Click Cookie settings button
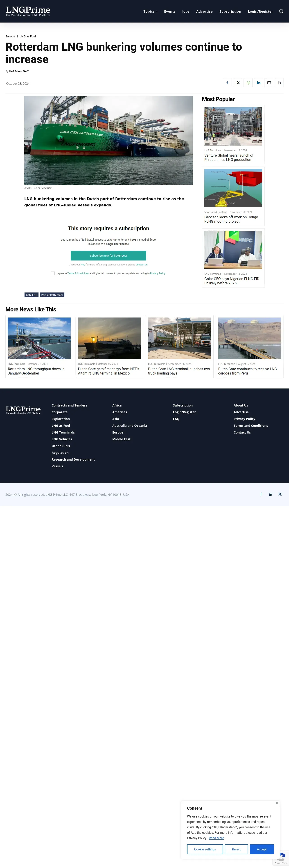The image size is (289, 868). [205, 849]
